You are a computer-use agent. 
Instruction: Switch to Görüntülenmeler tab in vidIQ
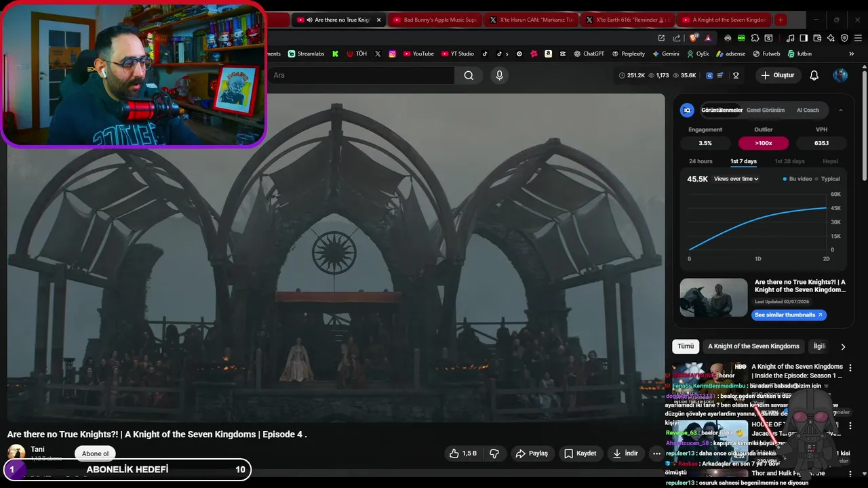(x=722, y=110)
